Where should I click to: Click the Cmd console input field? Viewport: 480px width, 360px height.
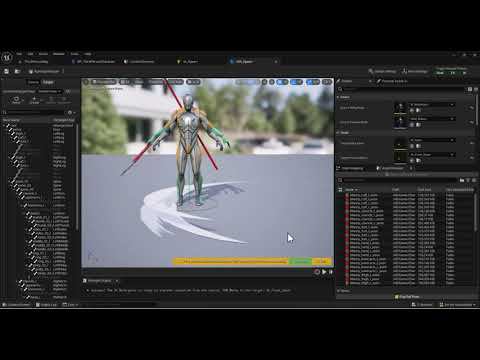point(118,305)
